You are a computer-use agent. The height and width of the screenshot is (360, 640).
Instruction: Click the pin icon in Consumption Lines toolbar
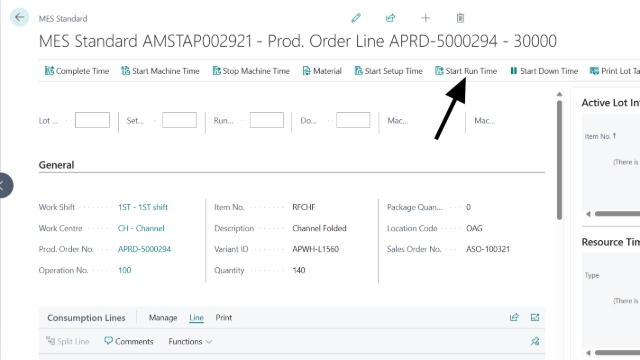click(x=535, y=341)
